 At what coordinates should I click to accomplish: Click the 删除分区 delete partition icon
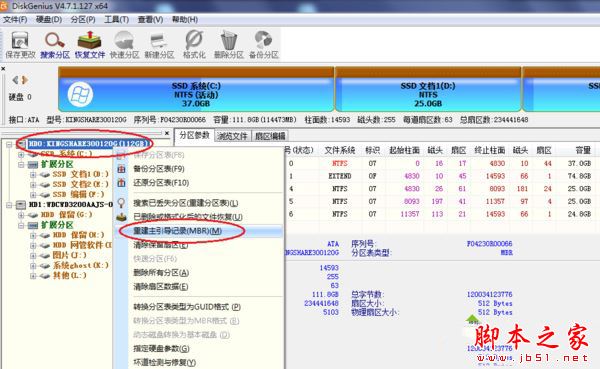pos(228,44)
